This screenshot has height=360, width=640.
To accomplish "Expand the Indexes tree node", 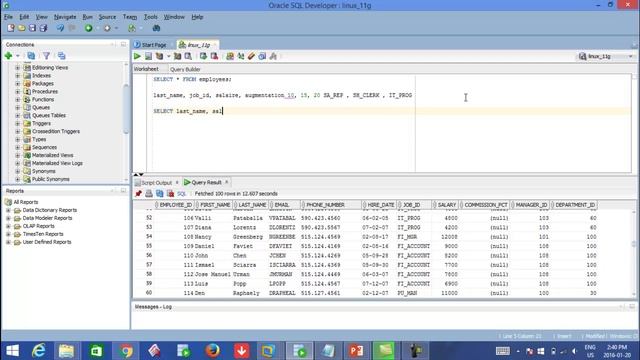I will tap(18, 76).
